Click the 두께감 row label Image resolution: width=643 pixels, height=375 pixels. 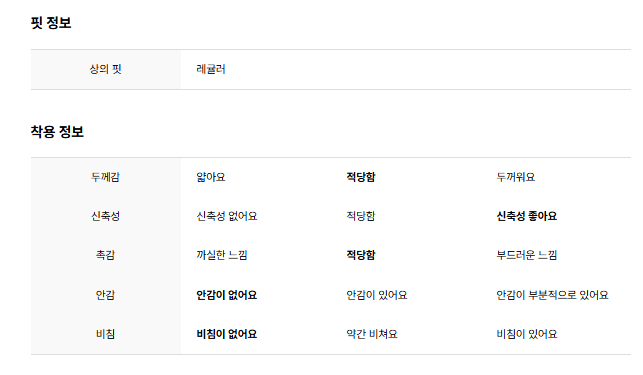point(105,177)
